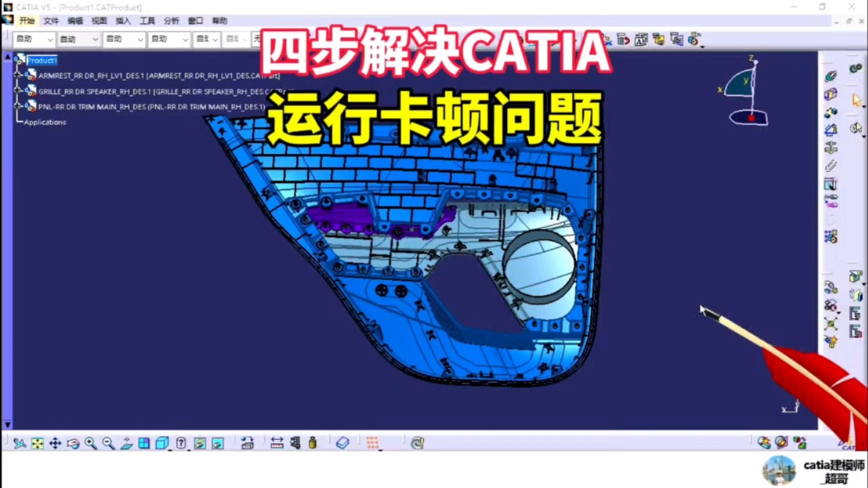Image resolution: width=868 pixels, height=488 pixels.
Task: Click the Create Multi-View icon
Action: [x=144, y=443]
